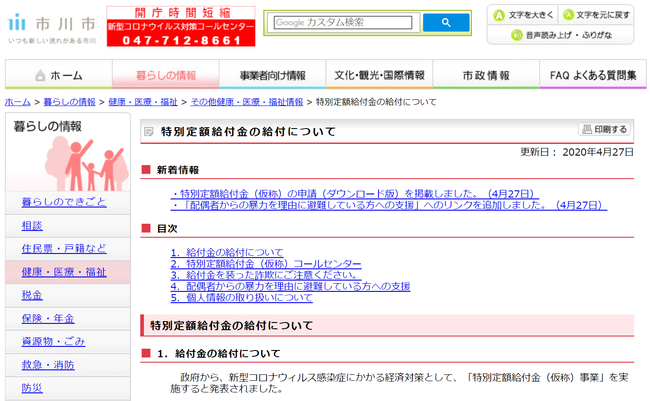
Task: Open the 市政情報 navigation tab
Action: [486, 76]
